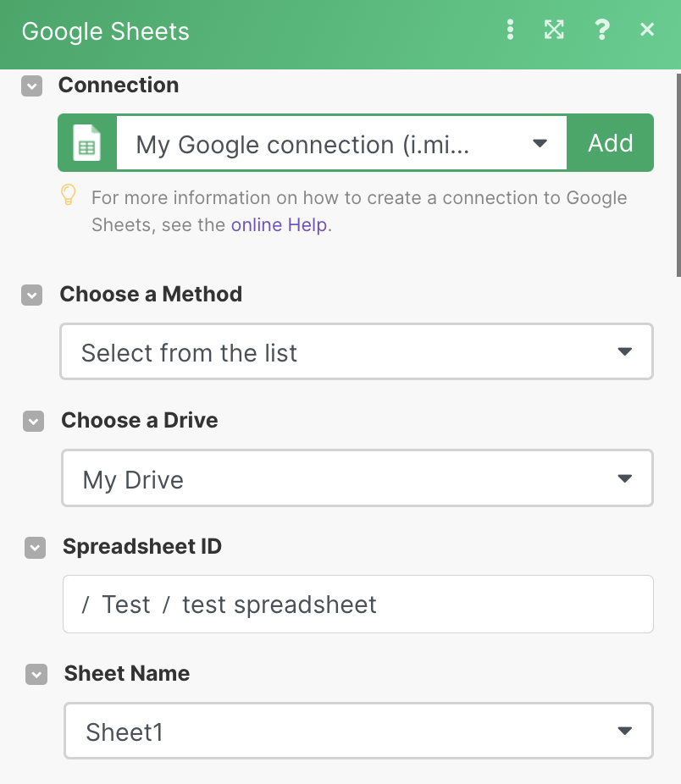This screenshot has width=681, height=784.
Task: Open the 'Select from the list' method dropdown
Action: click(356, 351)
